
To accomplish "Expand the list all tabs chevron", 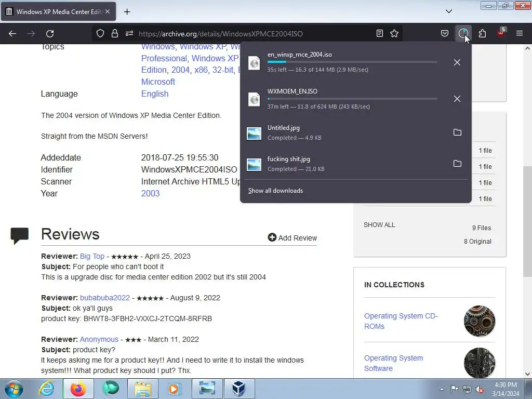I will click(x=448, y=11).
